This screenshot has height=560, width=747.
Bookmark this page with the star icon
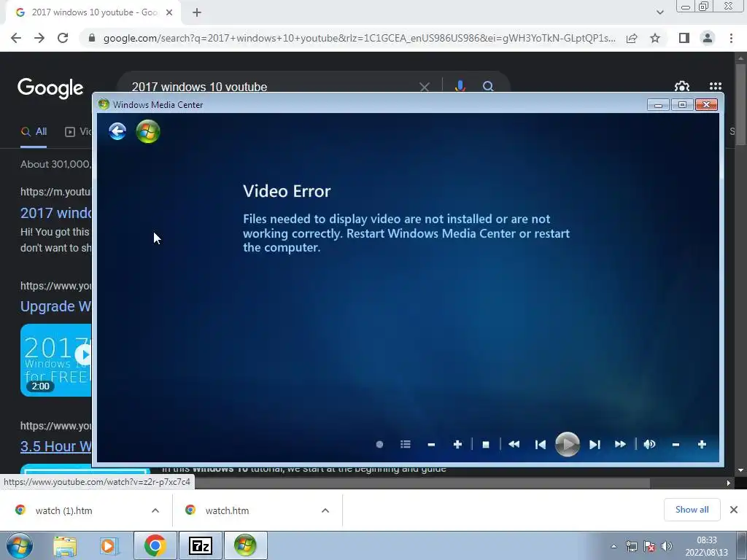[655, 38]
